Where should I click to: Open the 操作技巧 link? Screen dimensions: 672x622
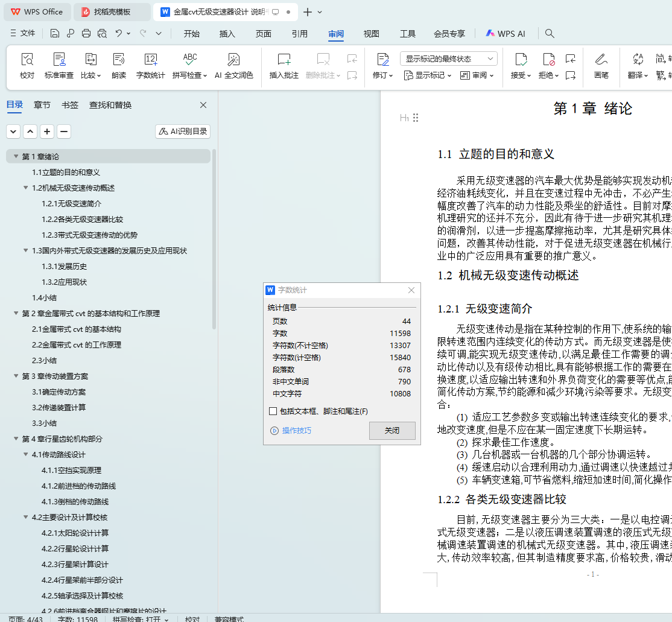(296, 430)
